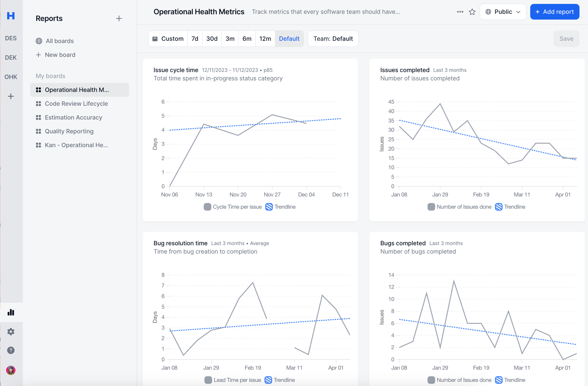This screenshot has height=386, width=588.
Task: Click plus icon next to Reports heading
Action: tap(119, 18)
